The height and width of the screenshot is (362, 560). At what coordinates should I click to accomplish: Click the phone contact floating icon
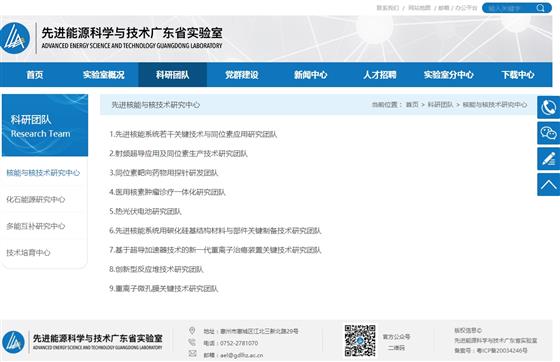tap(549, 107)
